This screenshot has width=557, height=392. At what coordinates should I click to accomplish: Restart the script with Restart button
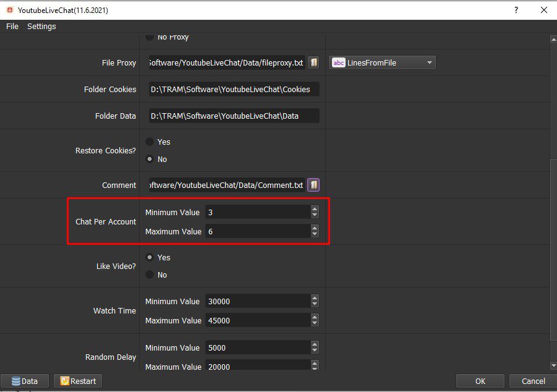[x=78, y=381]
